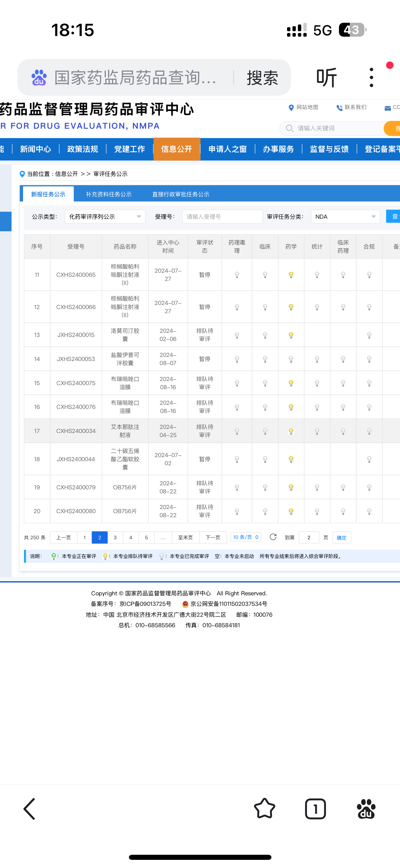Open the 10 条/页 page size selector
The height and width of the screenshot is (868, 400).
(246, 537)
